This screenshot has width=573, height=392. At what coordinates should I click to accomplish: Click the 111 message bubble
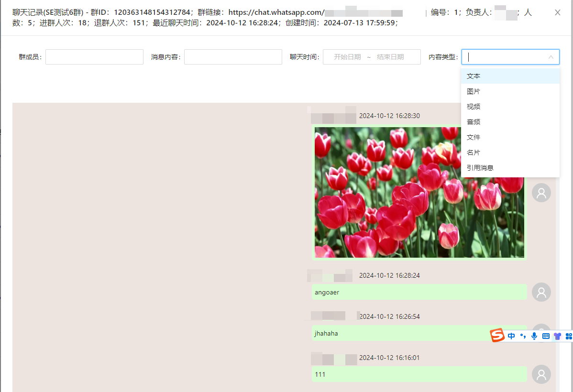pyautogui.click(x=419, y=374)
